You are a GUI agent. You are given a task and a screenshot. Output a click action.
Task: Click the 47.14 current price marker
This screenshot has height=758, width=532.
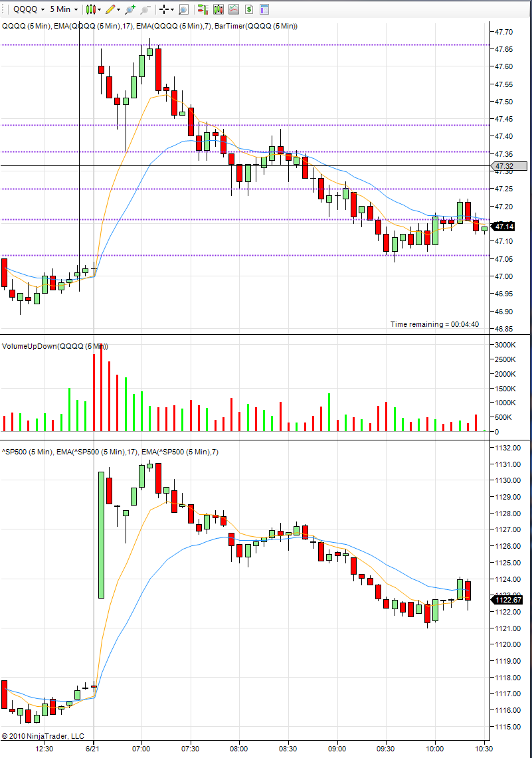click(503, 227)
